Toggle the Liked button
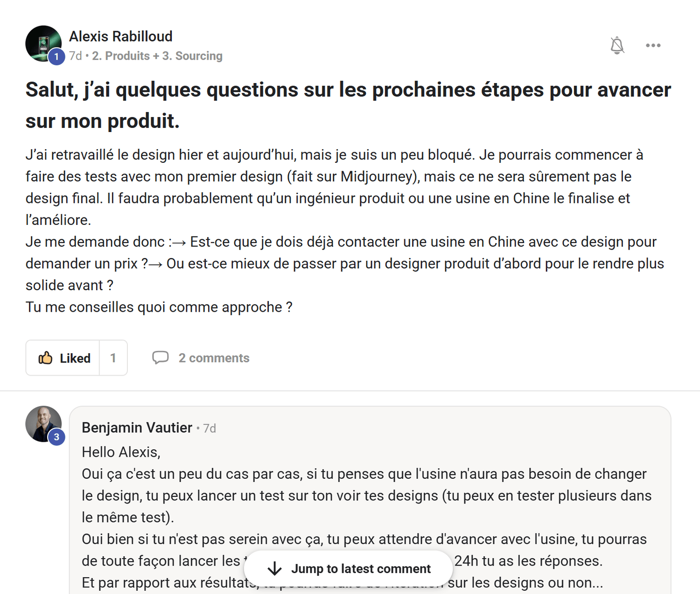Viewport: 700px width, 594px height. (x=63, y=358)
